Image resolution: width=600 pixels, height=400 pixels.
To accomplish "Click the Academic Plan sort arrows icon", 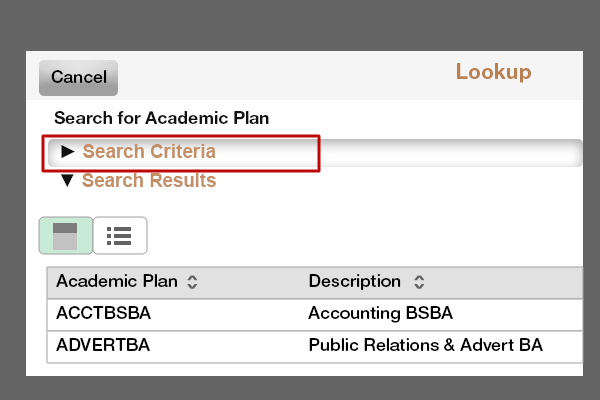I will 192,282.
